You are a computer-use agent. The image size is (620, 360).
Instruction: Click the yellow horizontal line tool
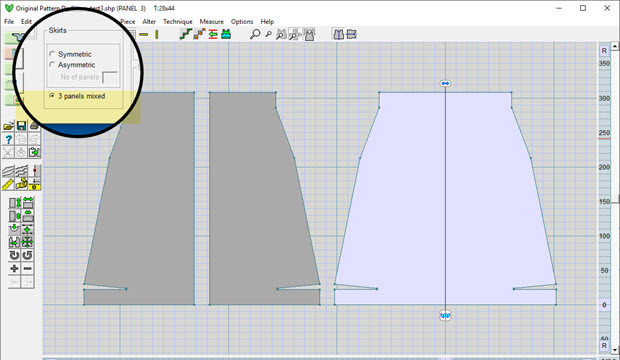pyautogui.click(x=144, y=35)
